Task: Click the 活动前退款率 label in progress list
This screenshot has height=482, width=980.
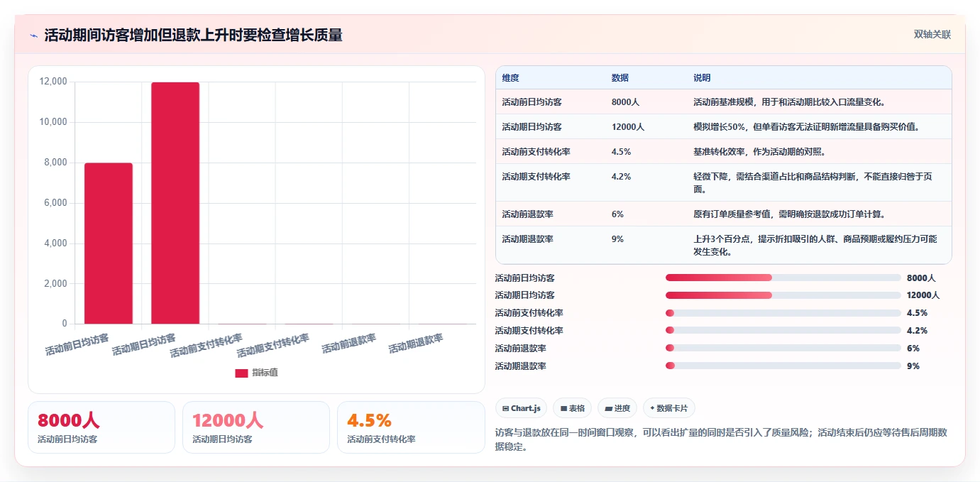Action: [520, 349]
